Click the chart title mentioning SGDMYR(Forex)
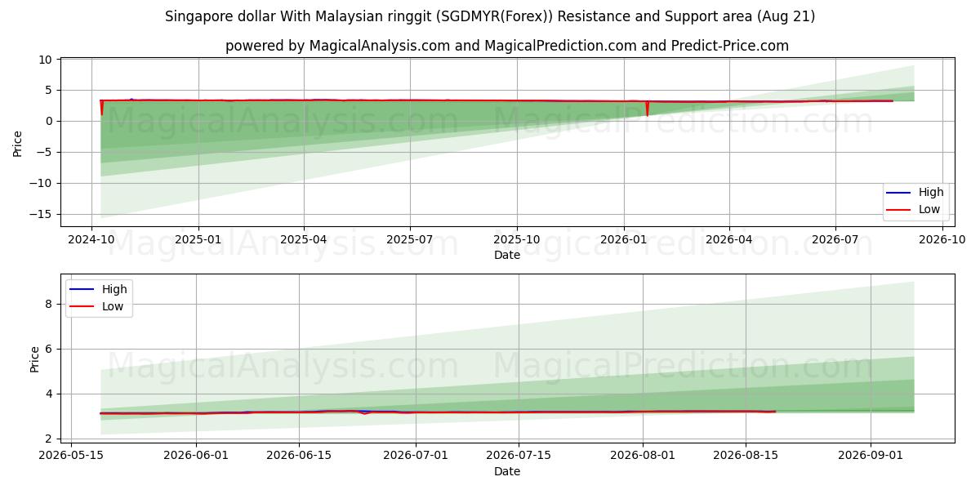This screenshot has width=980, height=490. 490,16
